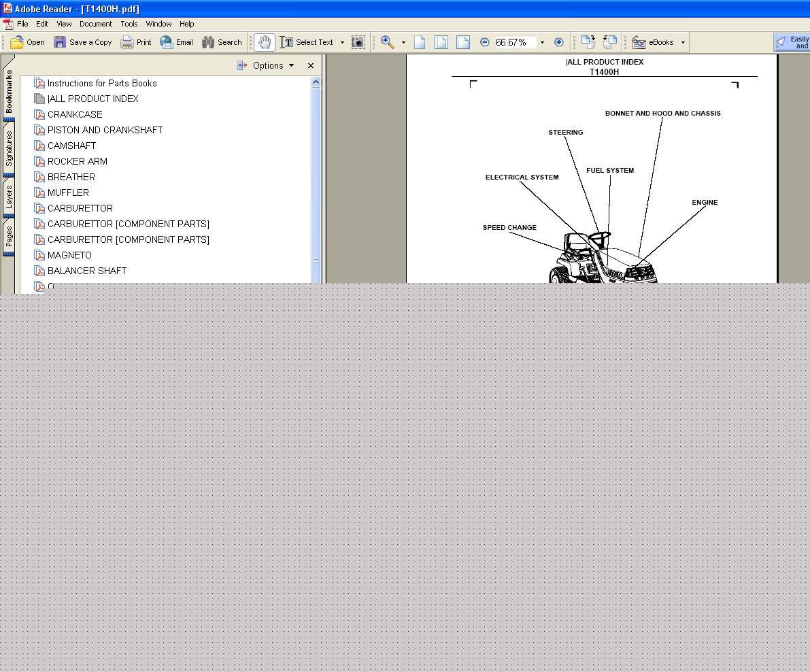Open the Zoom In tool dropdown arrow
This screenshot has width=810, height=672.
[403, 42]
